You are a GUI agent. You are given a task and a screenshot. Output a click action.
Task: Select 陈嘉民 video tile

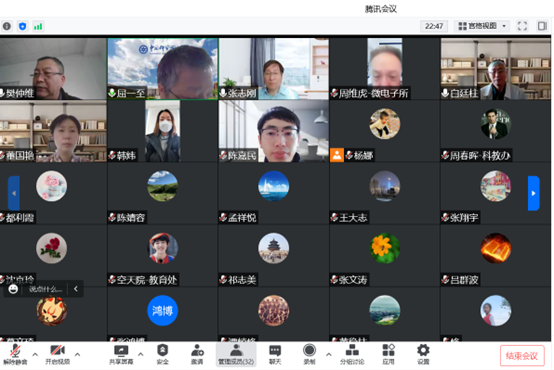[273, 131]
